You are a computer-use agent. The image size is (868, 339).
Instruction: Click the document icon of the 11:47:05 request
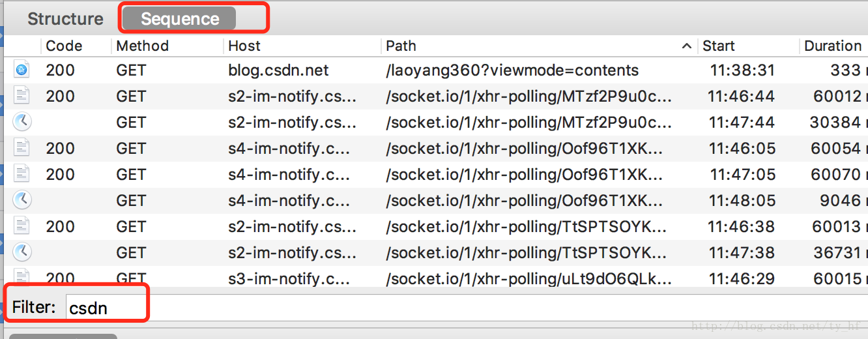(x=22, y=174)
